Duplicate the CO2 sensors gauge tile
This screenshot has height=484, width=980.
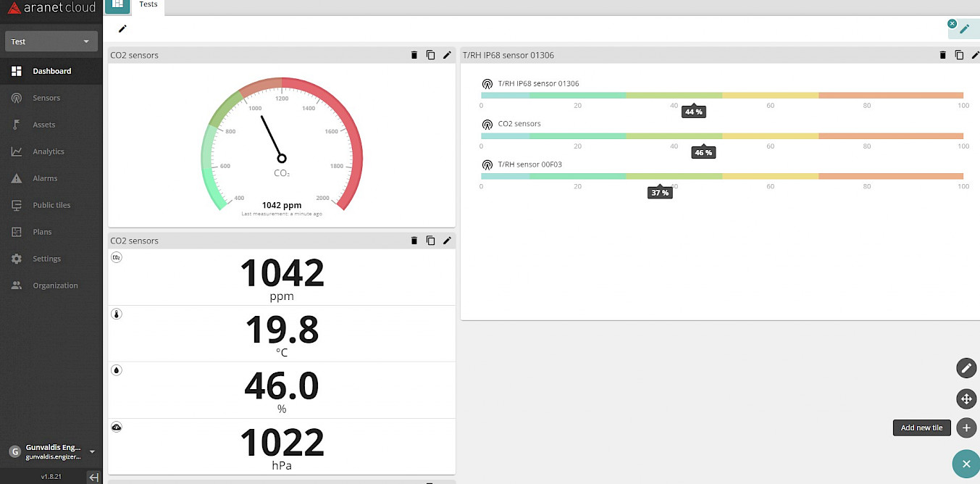[x=430, y=55]
